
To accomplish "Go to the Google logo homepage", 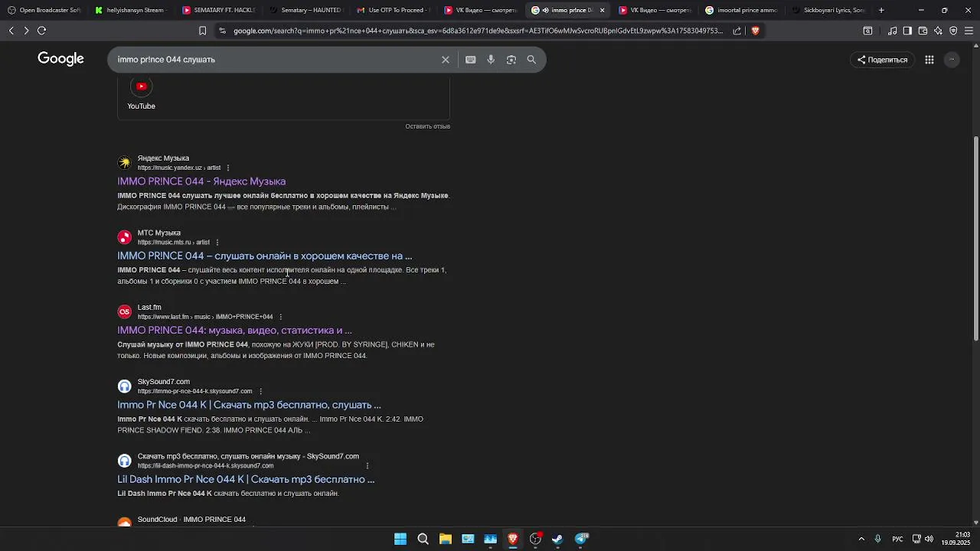I will pyautogui.click(x=60, y=59).
